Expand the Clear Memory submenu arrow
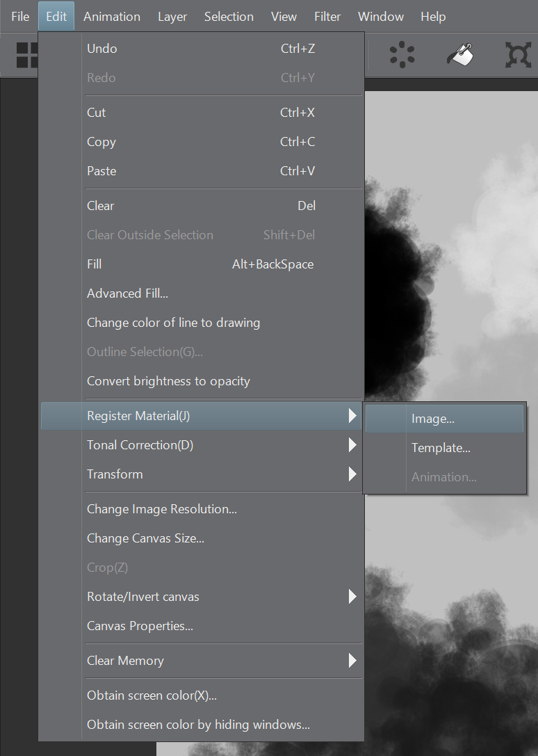Viewport: 538px width, 756px height. [352, 661]
